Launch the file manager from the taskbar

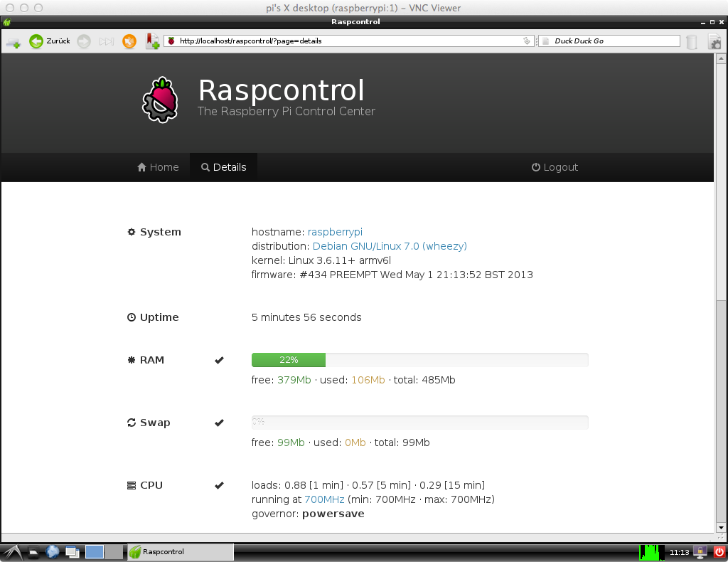[x=34, y=552]
